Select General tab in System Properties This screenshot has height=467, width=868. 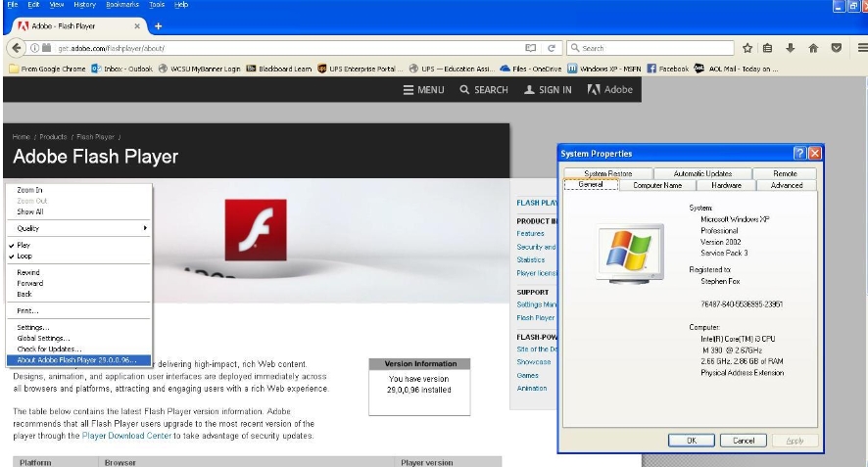pos(591,184)
